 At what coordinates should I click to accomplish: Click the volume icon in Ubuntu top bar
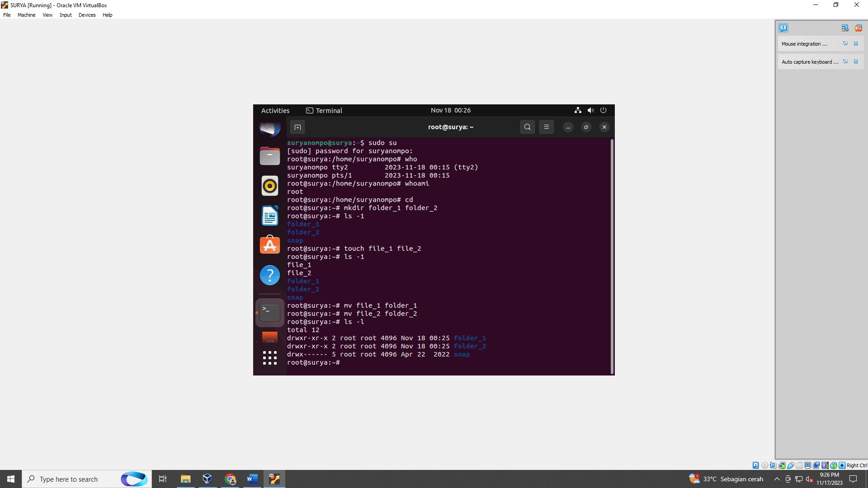coord(590,110)
